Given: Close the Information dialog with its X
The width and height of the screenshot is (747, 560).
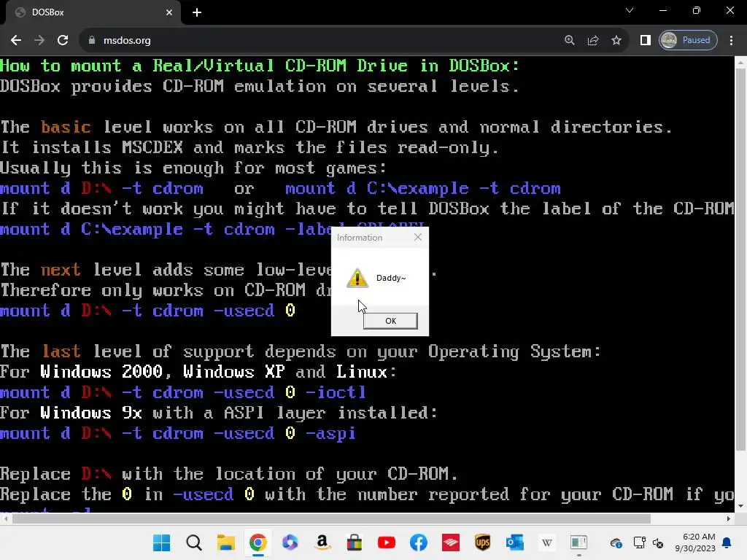Looking at the screenshot, I should point(418,237).
